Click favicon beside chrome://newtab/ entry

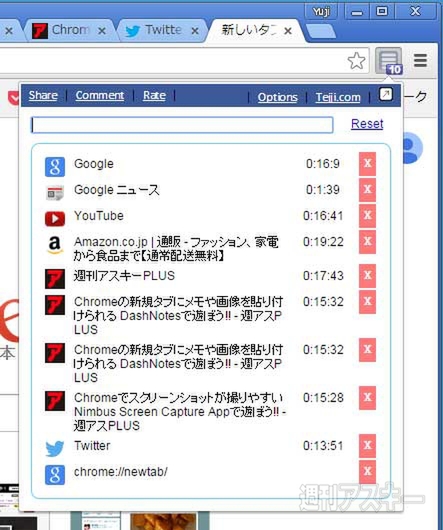coord(55,475)
